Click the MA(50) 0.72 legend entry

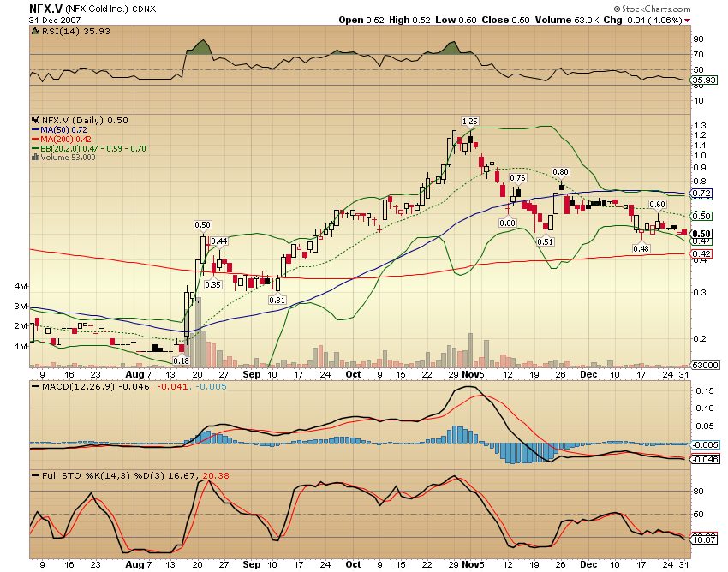59,130
